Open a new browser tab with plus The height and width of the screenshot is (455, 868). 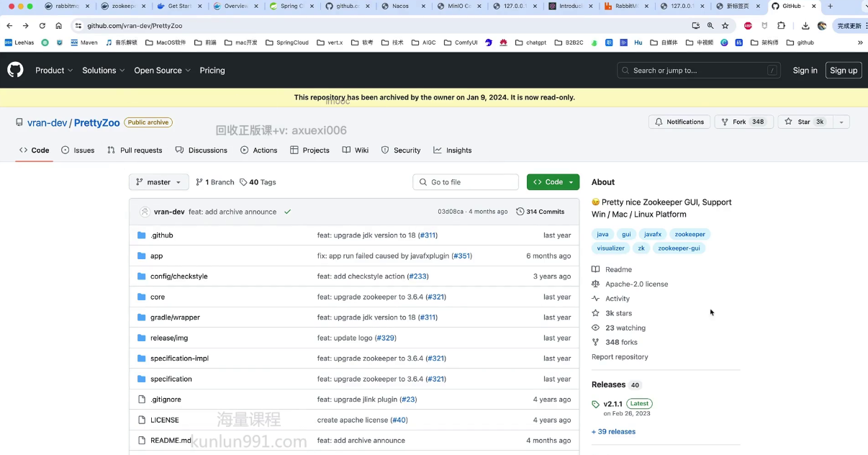830,6
